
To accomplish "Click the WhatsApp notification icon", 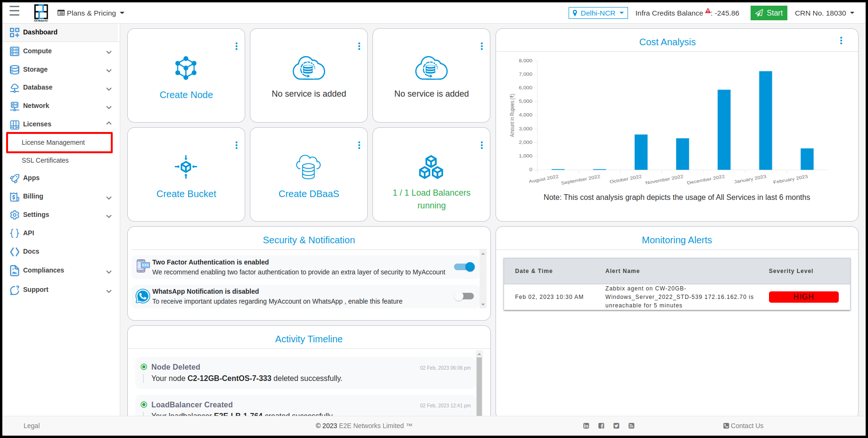I will 143,296.
